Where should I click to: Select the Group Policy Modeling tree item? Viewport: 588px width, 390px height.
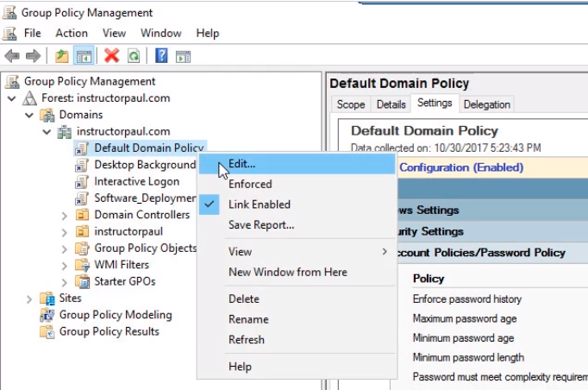click(116, 315)
